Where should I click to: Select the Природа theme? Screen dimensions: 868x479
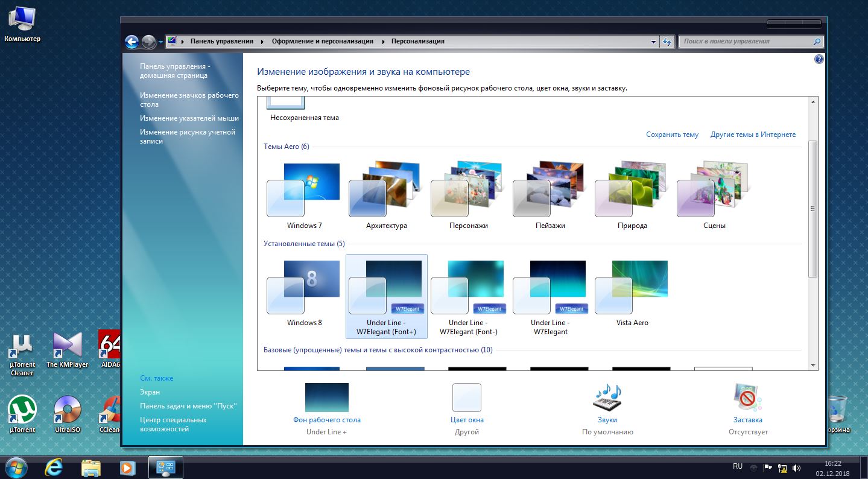633,195
